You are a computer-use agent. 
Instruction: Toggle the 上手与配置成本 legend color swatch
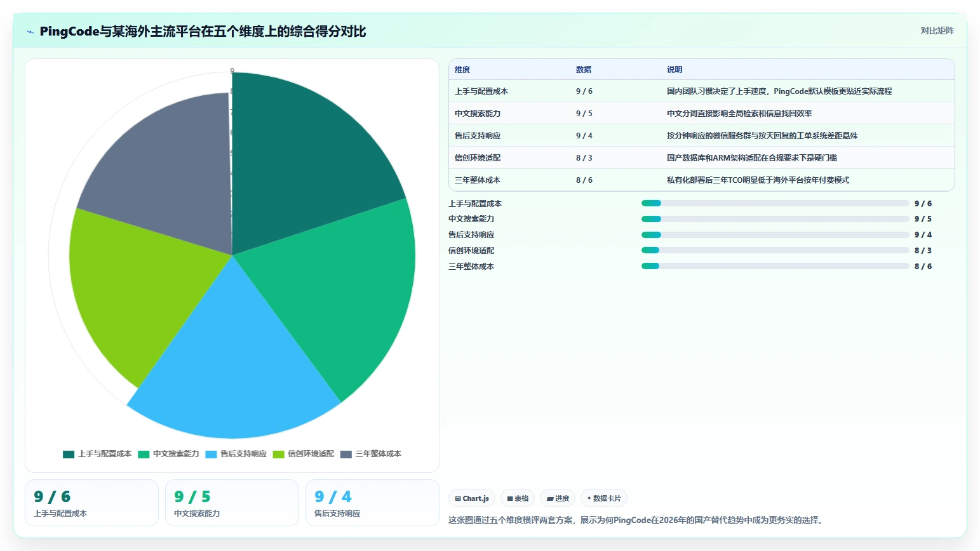pyautogui.click(x=69, y=454)
